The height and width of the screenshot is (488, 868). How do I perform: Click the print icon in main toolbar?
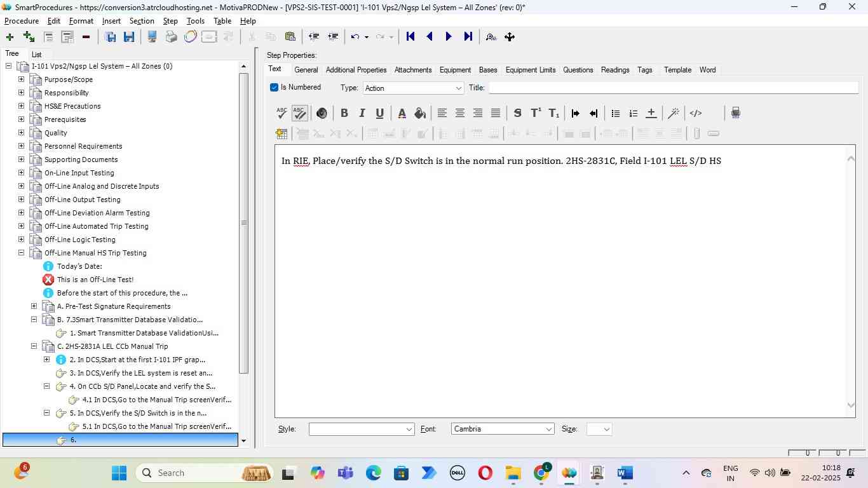pyautogui.click(x=171, y=37)
